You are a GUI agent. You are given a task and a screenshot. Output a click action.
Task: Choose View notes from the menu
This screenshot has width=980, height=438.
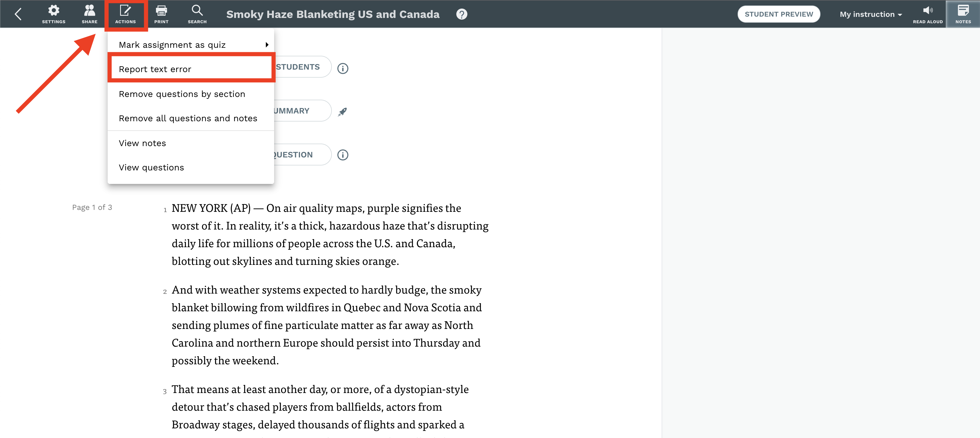coord(190,143)
